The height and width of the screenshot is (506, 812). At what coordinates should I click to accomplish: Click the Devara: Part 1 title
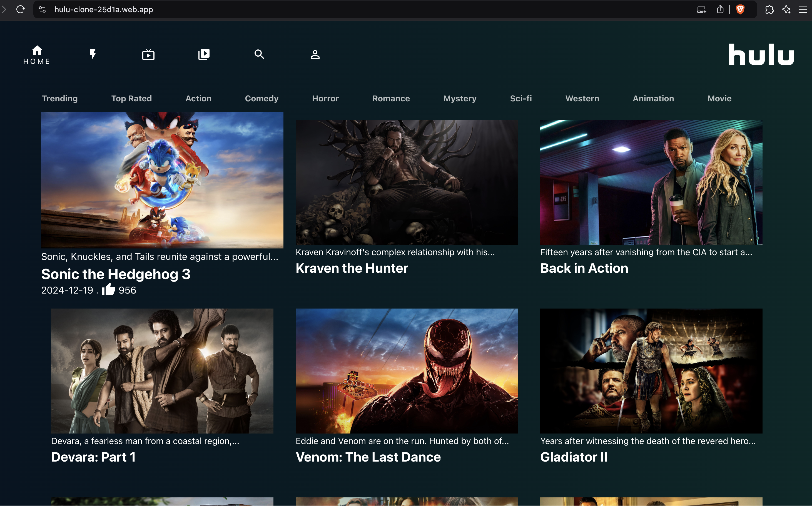93,457
